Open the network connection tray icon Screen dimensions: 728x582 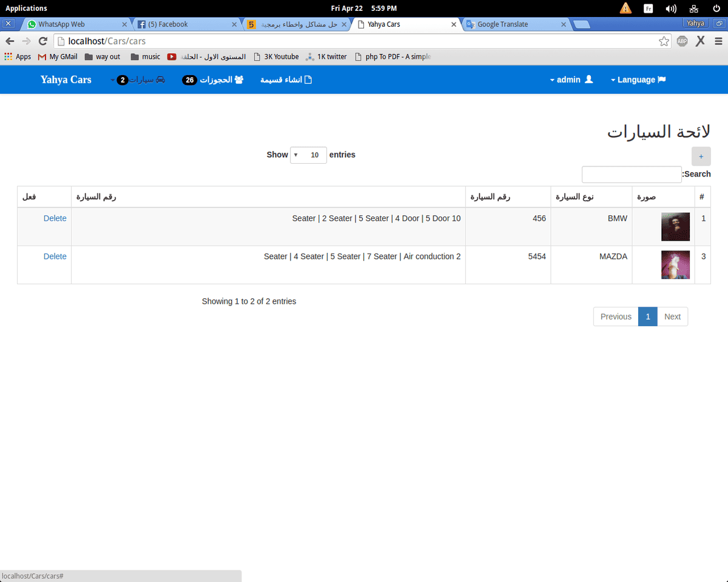click(x=693, y=8)
